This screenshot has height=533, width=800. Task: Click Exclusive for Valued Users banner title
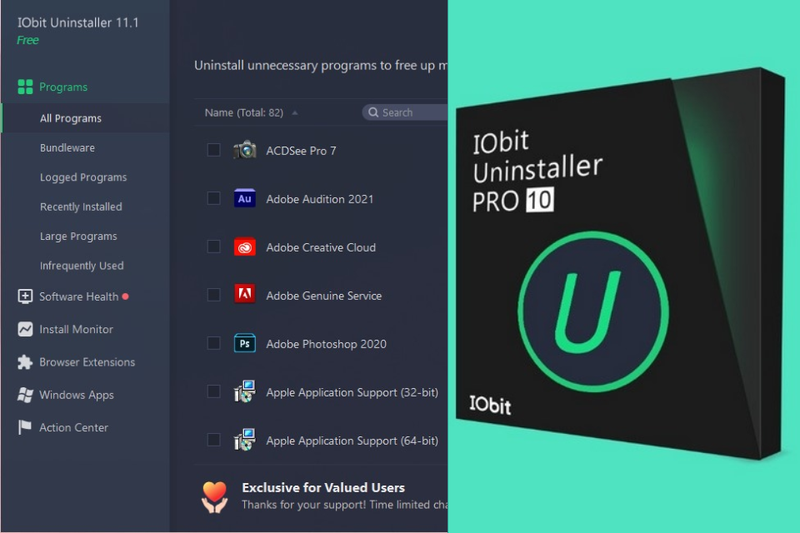[x=323, y=488]
